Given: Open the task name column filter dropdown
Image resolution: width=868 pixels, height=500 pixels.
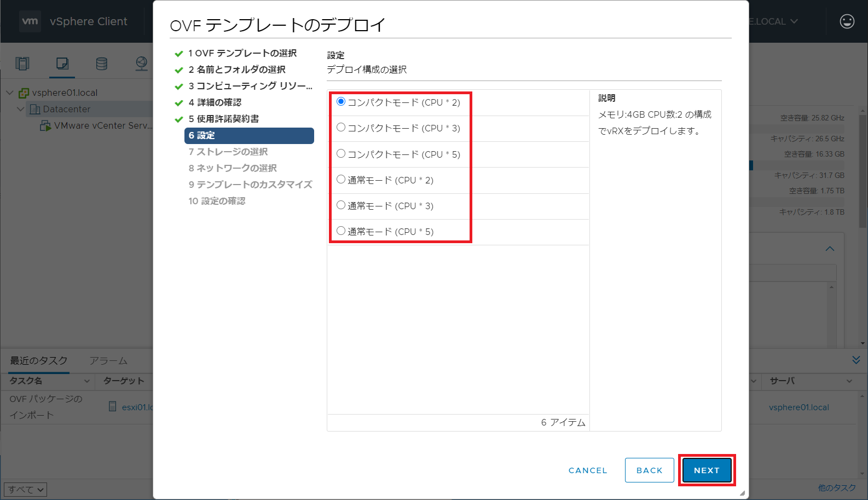Looking at the screenshot, I should click(x=86, y=381).
